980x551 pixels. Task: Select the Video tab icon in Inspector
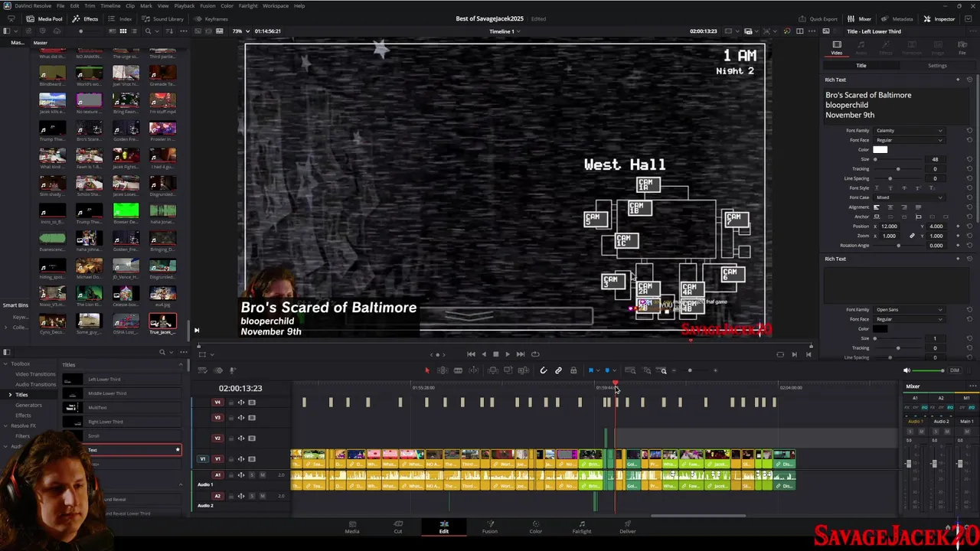pos(837,48)
